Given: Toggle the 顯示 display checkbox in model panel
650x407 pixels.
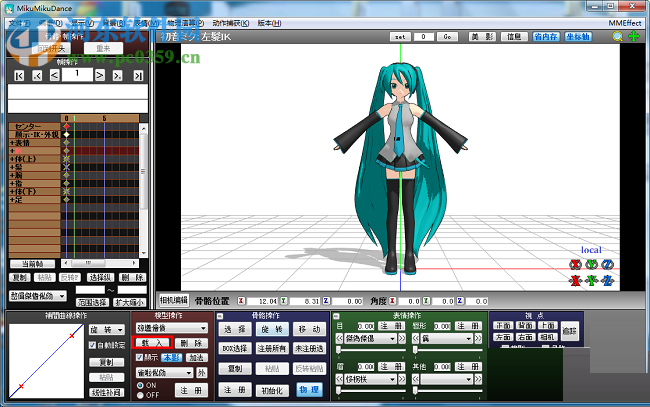Looking at the screenshot, I should (139, 357).
